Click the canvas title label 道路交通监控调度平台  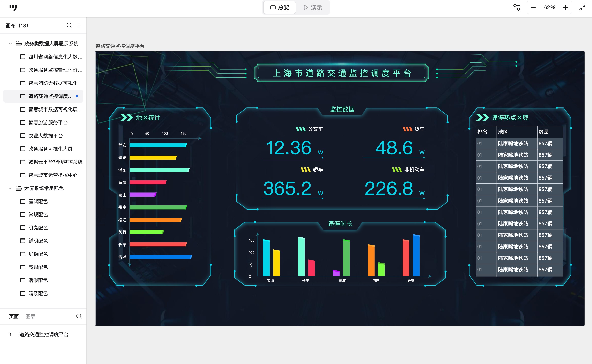pos(120,46)
